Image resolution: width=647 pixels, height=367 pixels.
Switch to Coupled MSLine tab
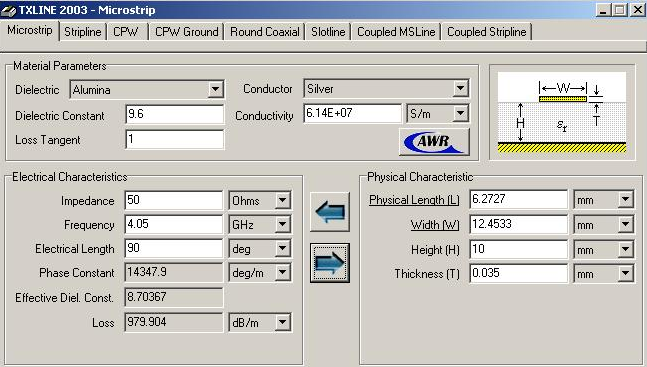point(396,32)
